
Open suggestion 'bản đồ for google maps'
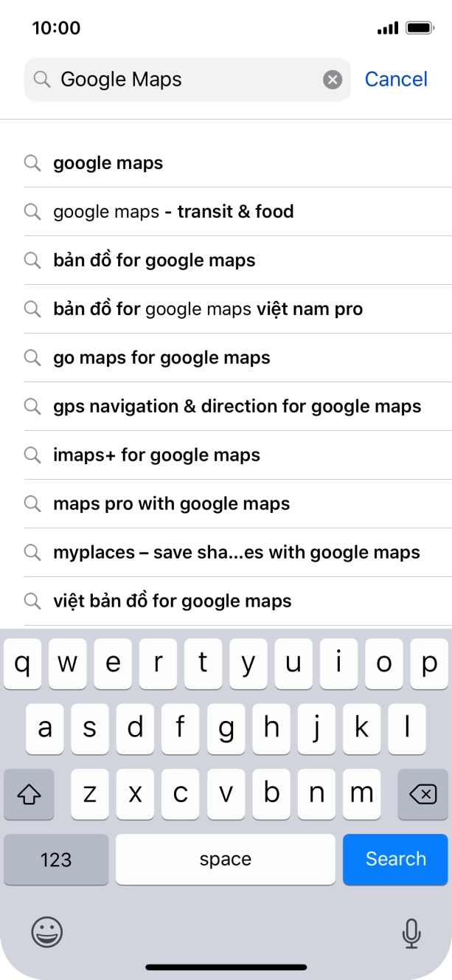(154, 260)
